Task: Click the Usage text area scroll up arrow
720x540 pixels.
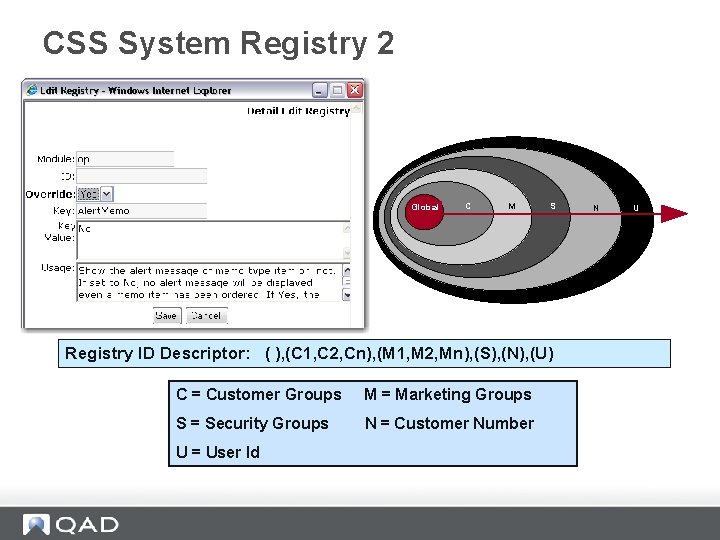Action: click(347, 270)
